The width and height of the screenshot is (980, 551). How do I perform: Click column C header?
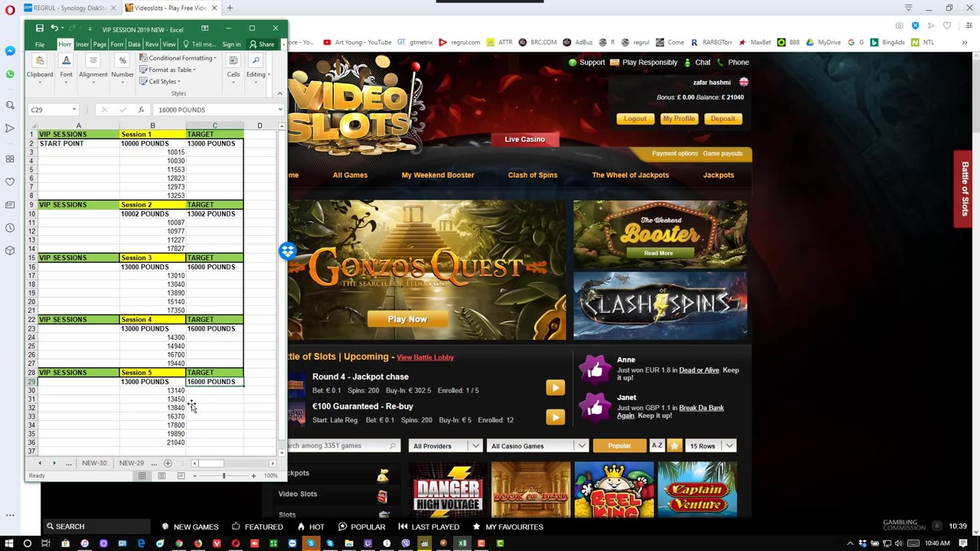pos(214,126)
